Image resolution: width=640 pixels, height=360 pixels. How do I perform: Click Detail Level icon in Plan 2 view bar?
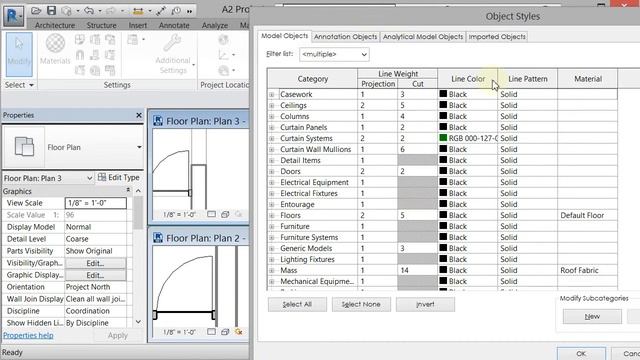tap(211, 332)
